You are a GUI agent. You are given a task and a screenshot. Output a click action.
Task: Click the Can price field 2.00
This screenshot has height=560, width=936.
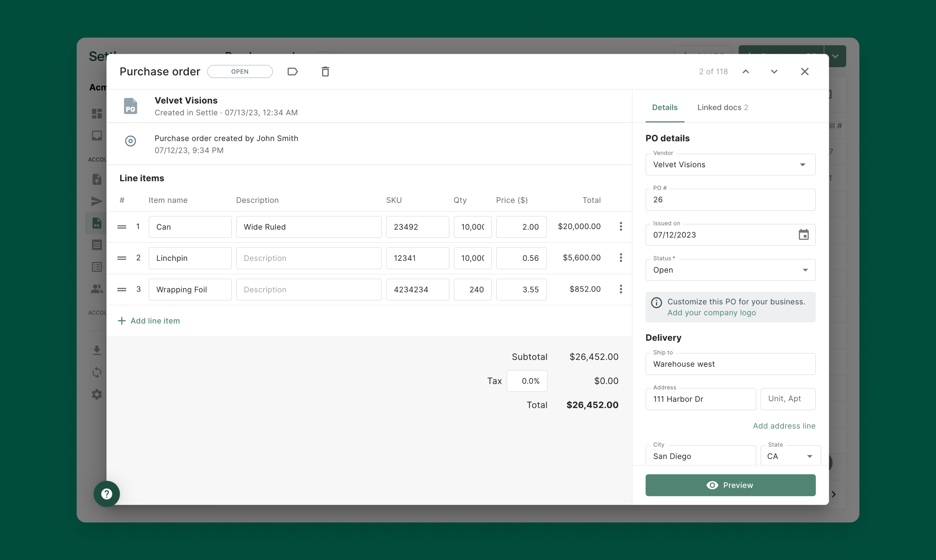pyautogui.click(x=521, y=227)
